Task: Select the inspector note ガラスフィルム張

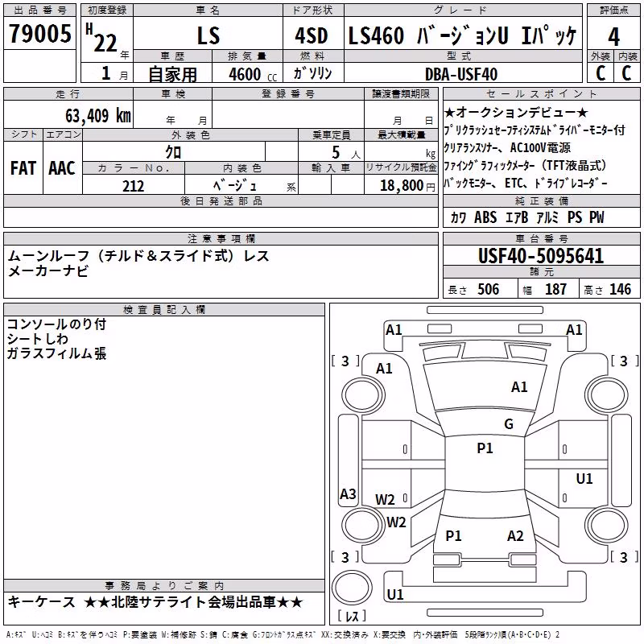Action: pos(56,353)
